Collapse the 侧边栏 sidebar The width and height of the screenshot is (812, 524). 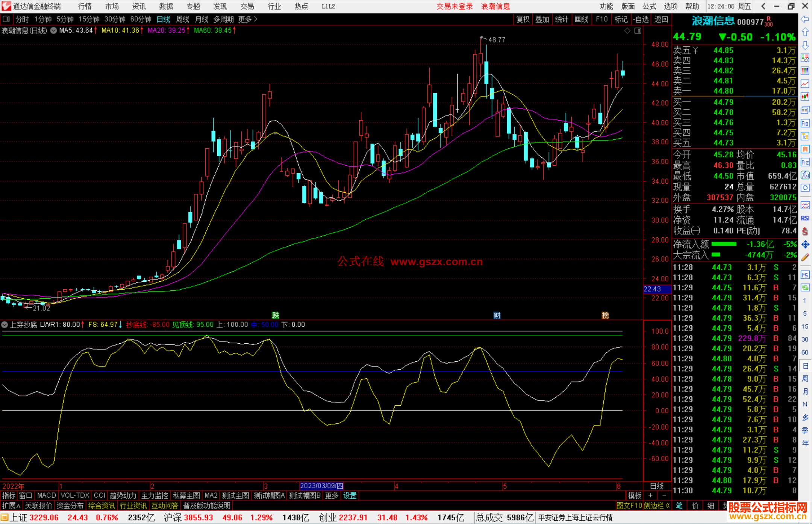[657, 506]
